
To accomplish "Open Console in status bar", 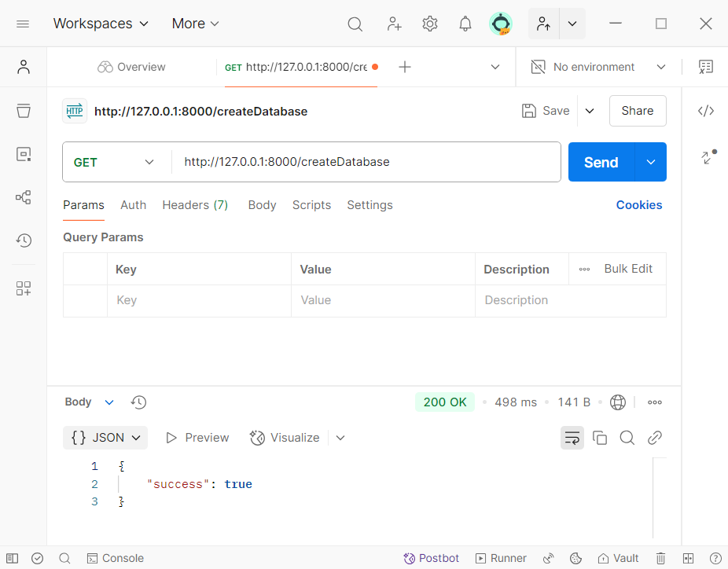I will click(116, 558).
